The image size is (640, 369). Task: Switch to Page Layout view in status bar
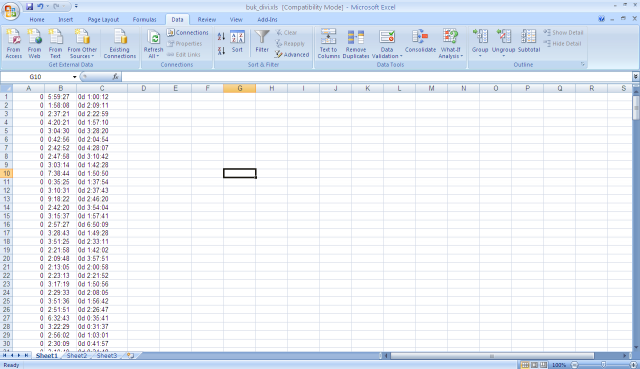tap(534, 365)
